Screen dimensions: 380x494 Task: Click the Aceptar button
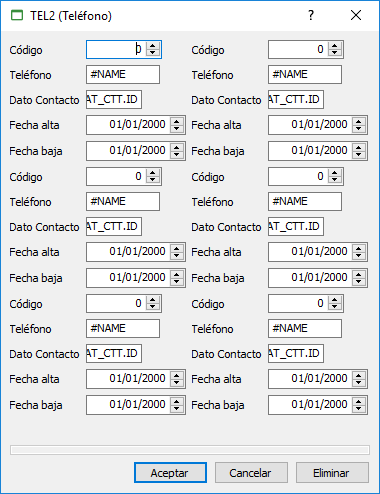tap(170, 472)
